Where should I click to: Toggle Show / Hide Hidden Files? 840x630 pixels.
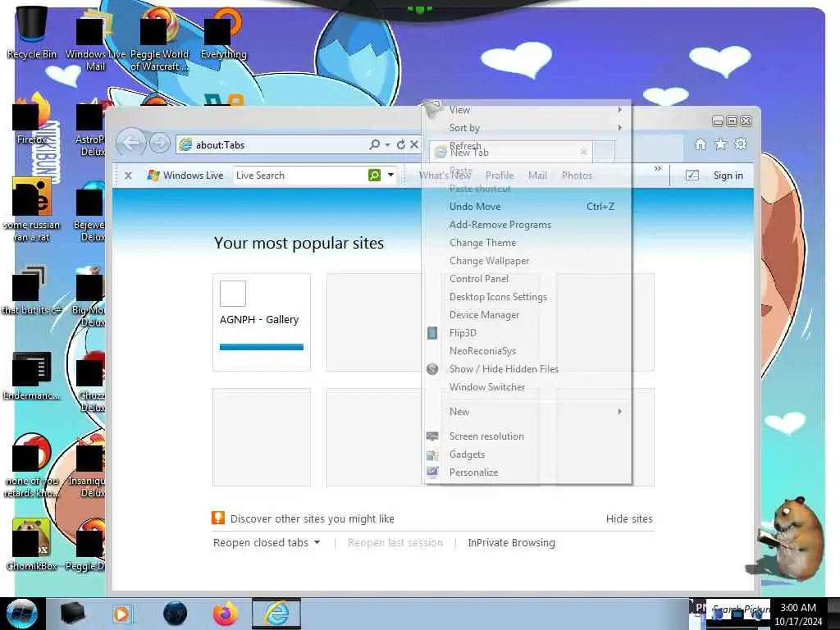point(527,369)
